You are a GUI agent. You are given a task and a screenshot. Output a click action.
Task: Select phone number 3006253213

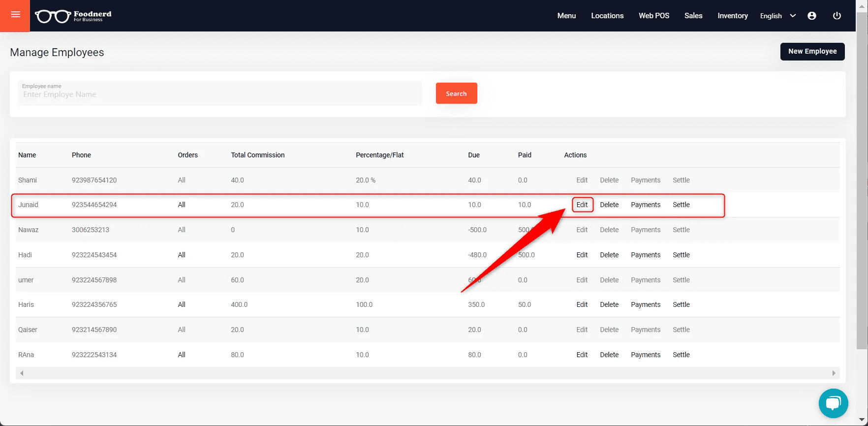point(91,230)
